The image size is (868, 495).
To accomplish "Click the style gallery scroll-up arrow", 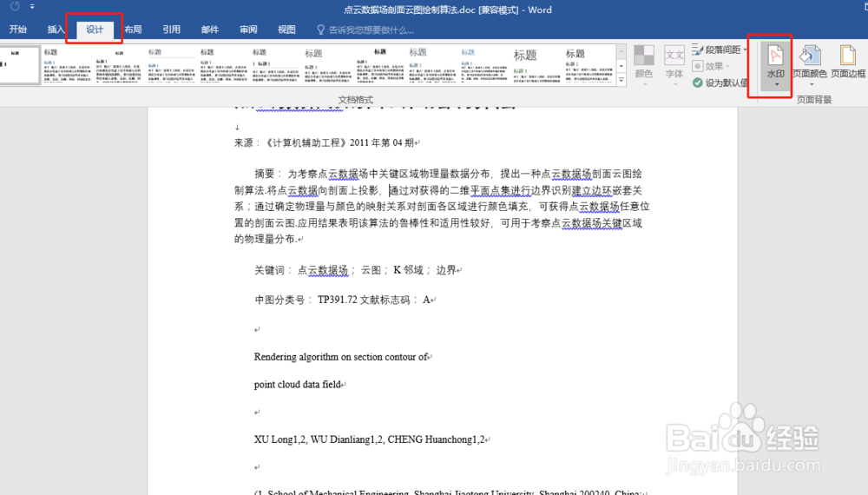I will click(621, 51).
